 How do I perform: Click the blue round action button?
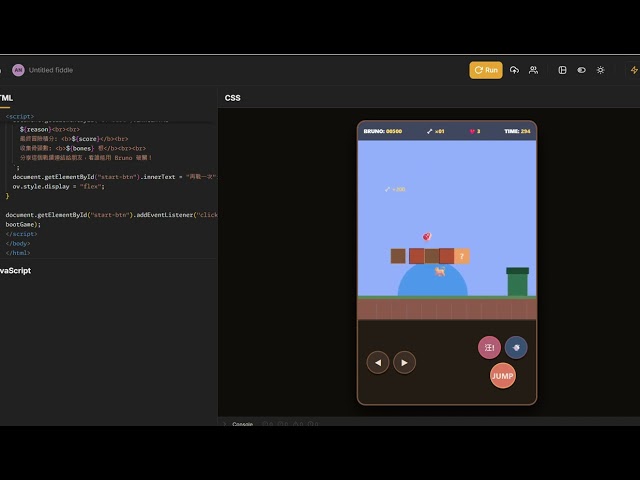click(516, 347)
